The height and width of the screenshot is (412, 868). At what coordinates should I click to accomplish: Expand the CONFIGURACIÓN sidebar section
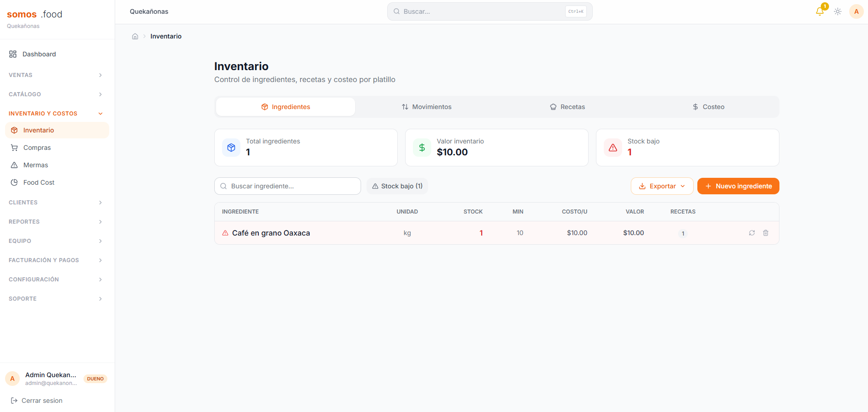pos(55,280)
